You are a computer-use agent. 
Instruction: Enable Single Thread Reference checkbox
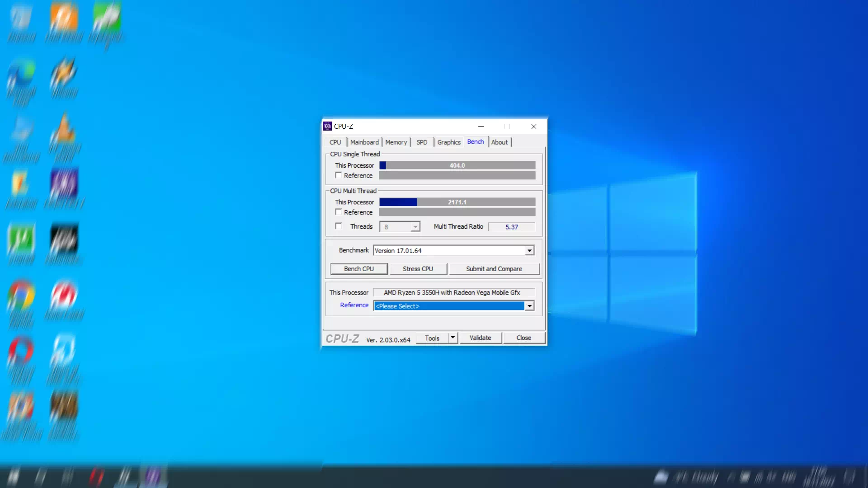[x=339, y=175]
